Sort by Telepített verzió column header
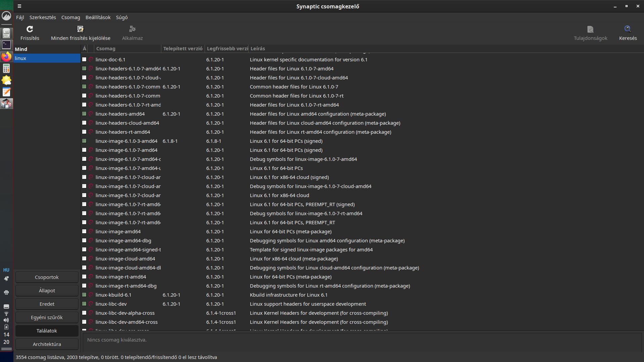This screenshot has height=362, width=644. pyautogui.click(x=183, y=49)
